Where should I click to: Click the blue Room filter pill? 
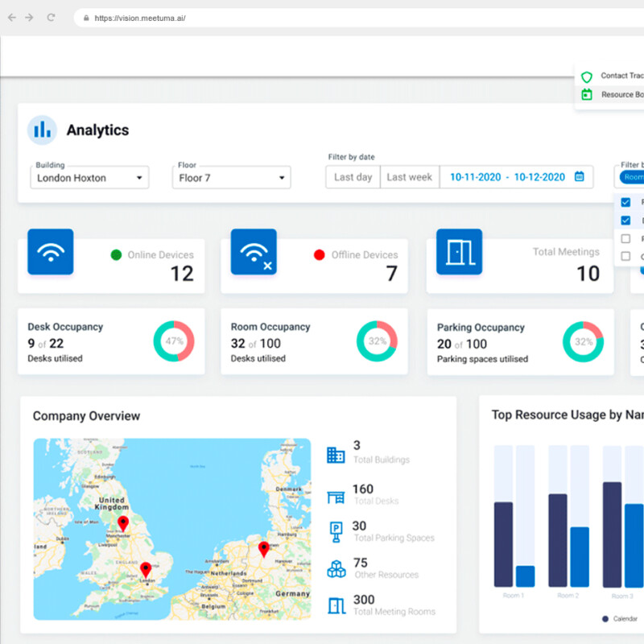point(632,177)
